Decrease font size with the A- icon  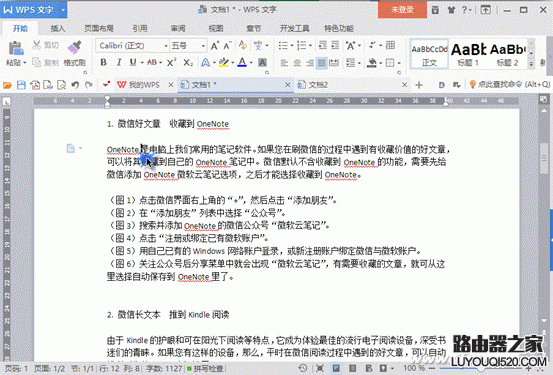[227, 46]
